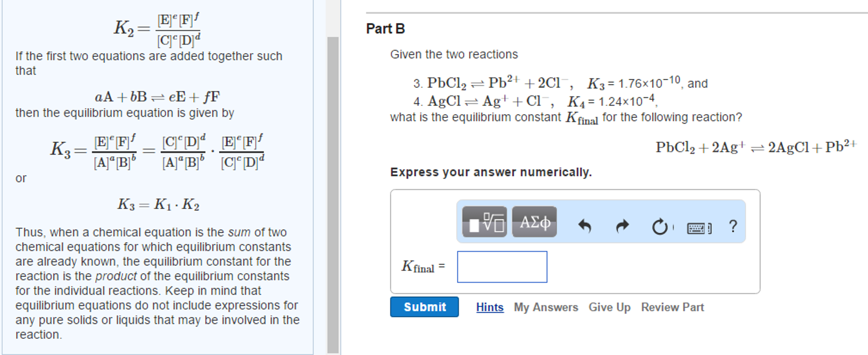Open the Review Part option

pos(672,307)
